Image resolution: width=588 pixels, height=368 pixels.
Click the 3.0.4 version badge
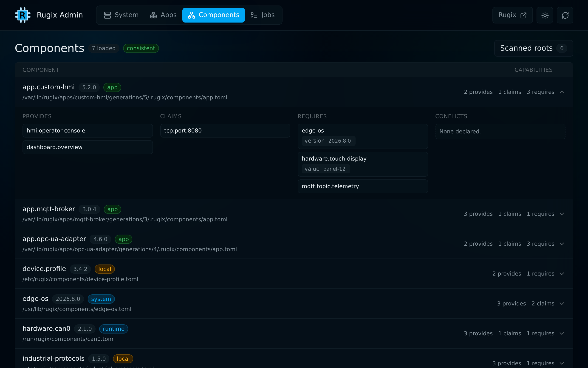coord(89,209)
